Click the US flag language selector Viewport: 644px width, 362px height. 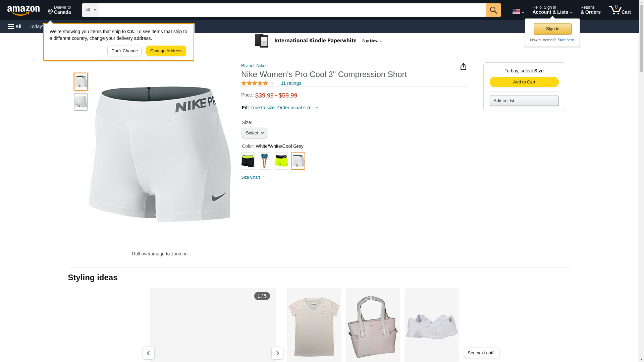point(518,11)
